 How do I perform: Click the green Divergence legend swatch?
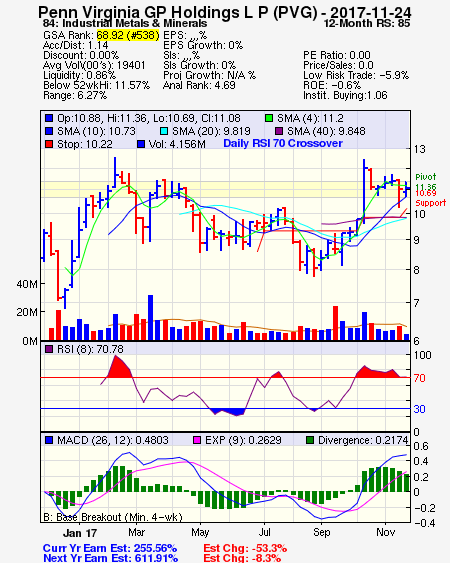(x=310, y=440)
